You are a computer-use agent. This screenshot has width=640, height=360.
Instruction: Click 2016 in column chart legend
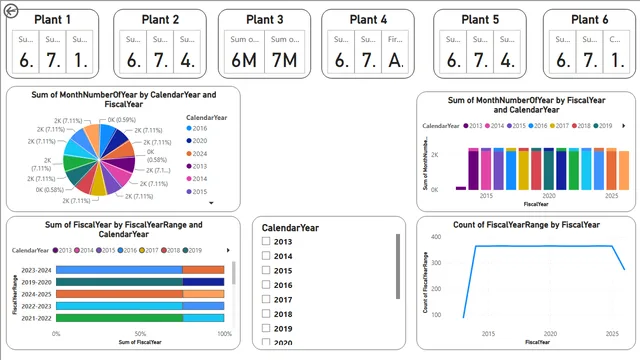(538, 126)
